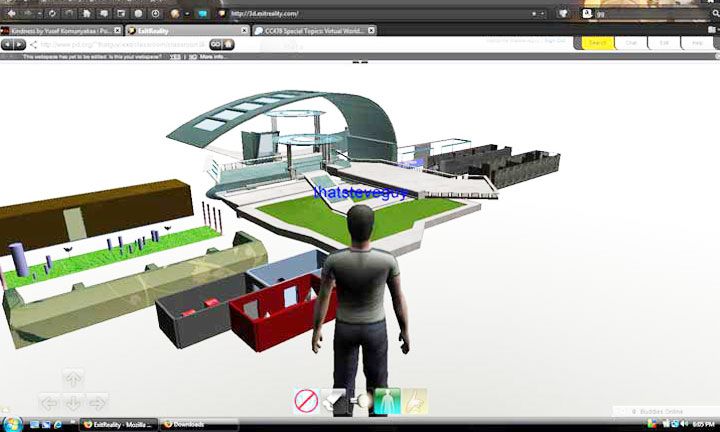Reload the page with browser refresh button
720x432 pixels.
[51, 14]
